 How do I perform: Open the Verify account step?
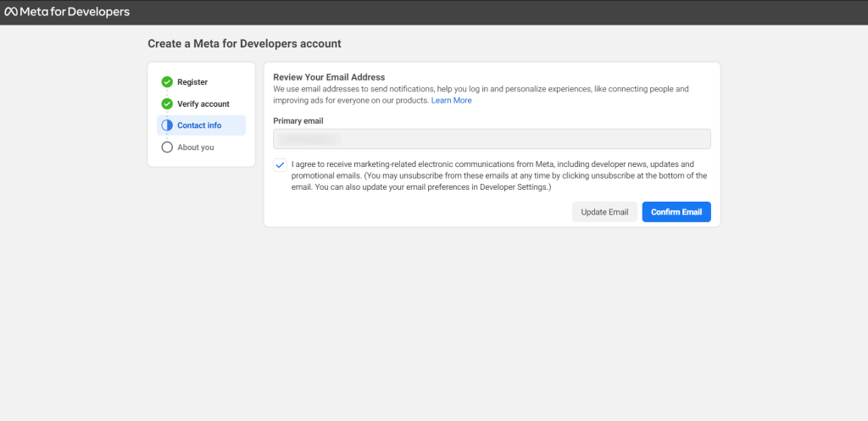(x=203, y=104)
